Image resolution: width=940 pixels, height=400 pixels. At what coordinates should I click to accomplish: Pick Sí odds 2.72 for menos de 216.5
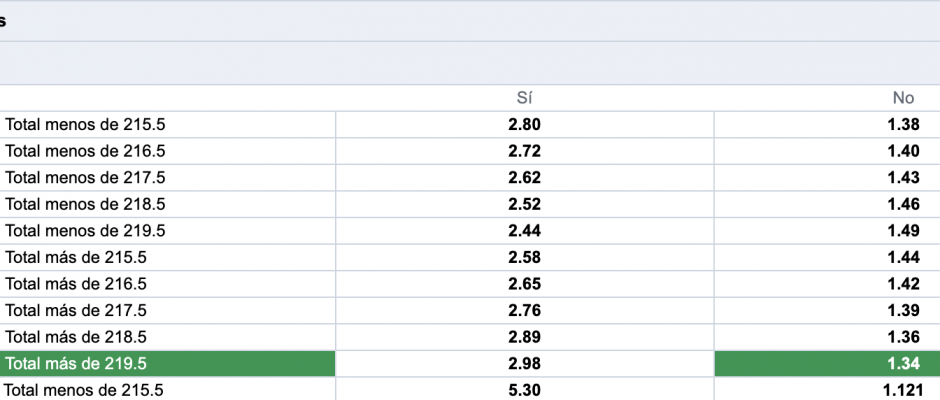[x=525, y=151]
